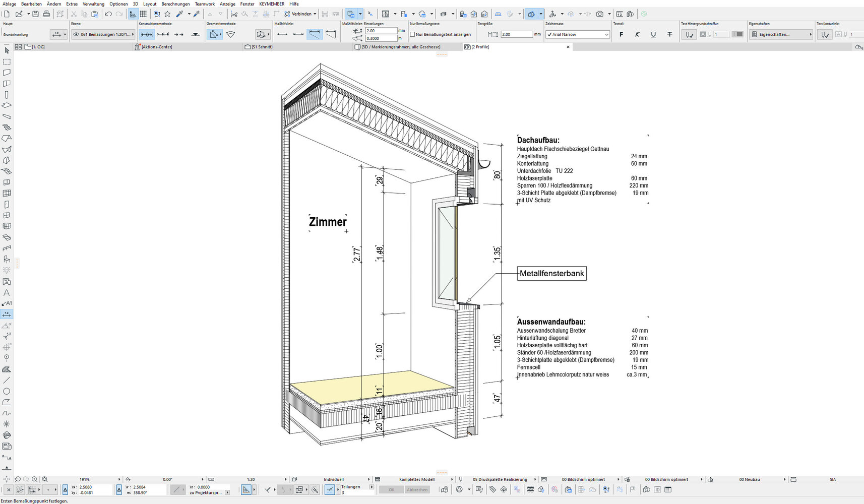Screen dimensions: 864x504
Task: Toggle underline text style (U)
Action: click(x=653, y=34)
